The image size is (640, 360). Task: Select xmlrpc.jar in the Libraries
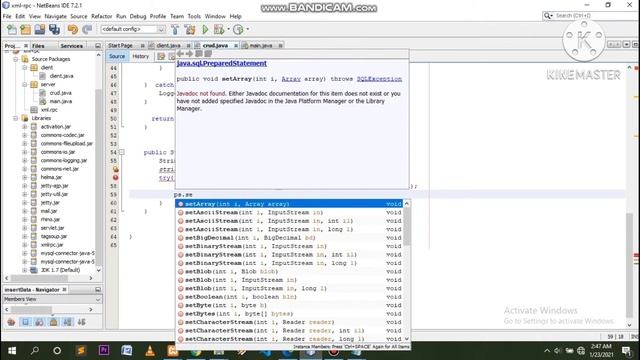pos(52,245)
